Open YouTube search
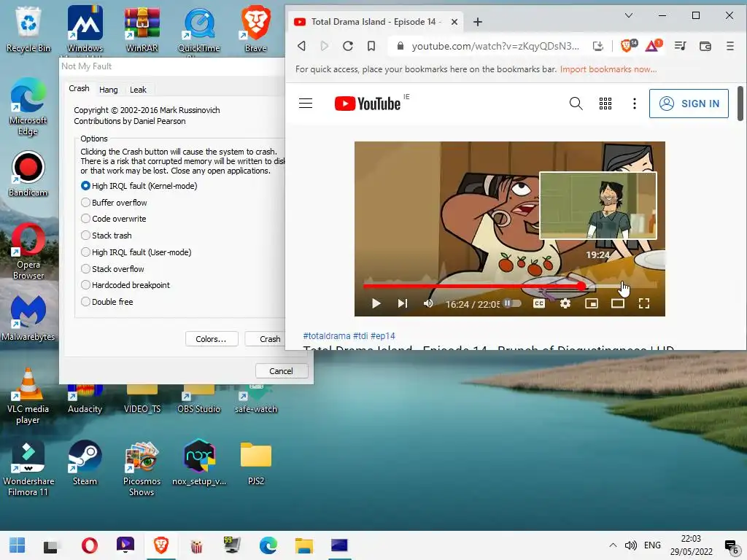The width and height of the screenshot is (747, 560). [576, 104]
